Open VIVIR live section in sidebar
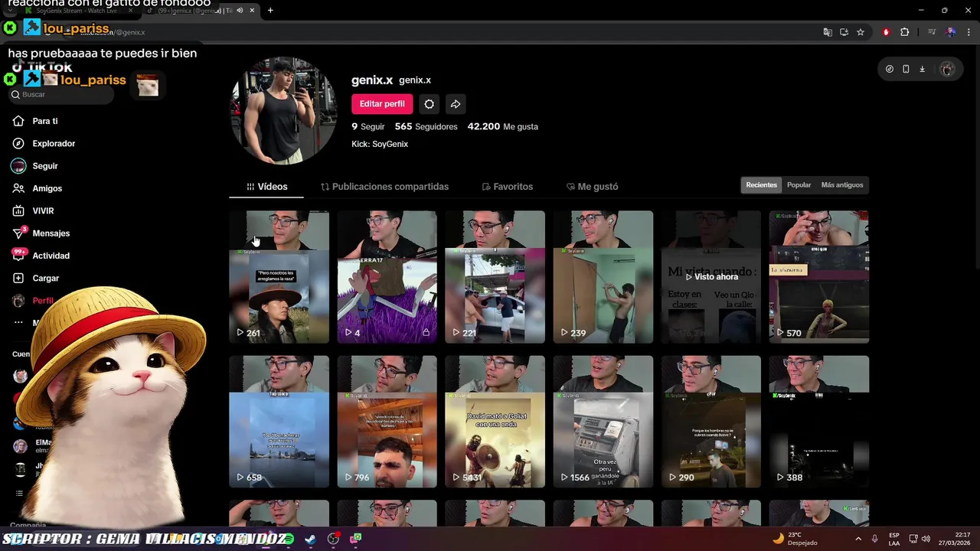 43,210
